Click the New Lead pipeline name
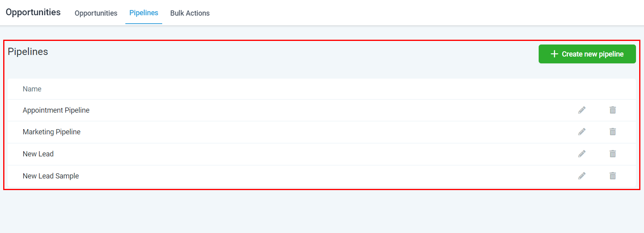The image size is (644, 233). [x=38, y=154]
